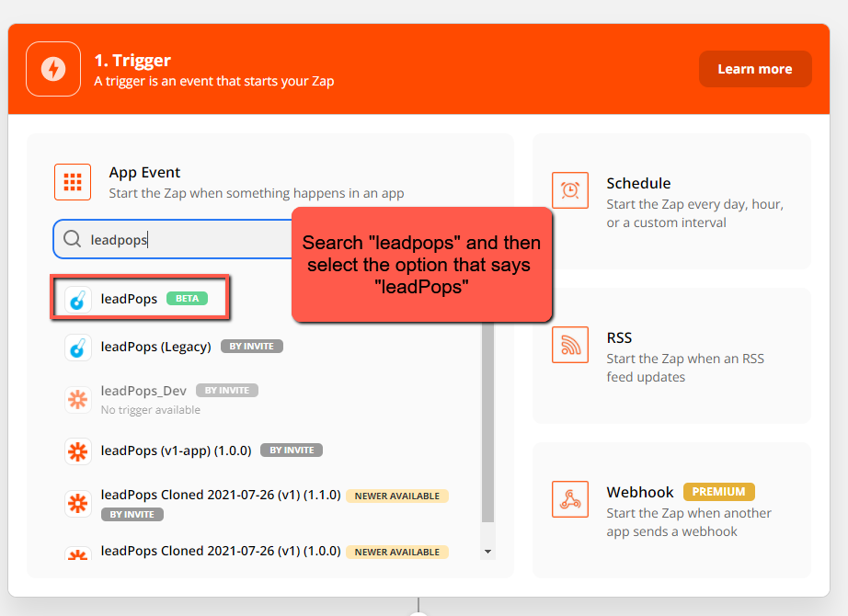
Task: Click the Schedule alarm clock icon
Action: click(x=570, y=190)
